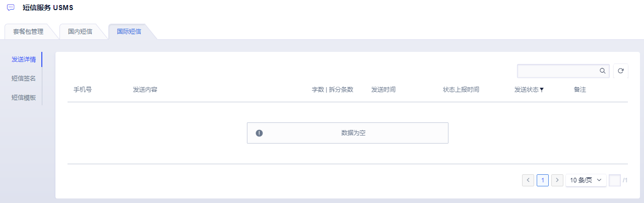Viewport: 644px width, 203px height.
Task: Open the 10 条/页 page size dropdown
Action: (x=586, y=180)
